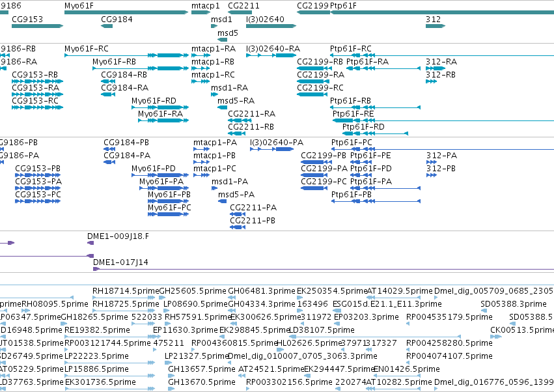The image size is (554, 392).
Task: Select the Ptp61F-RE transcript
Action: pyautogui.click(x=443, y=120)
